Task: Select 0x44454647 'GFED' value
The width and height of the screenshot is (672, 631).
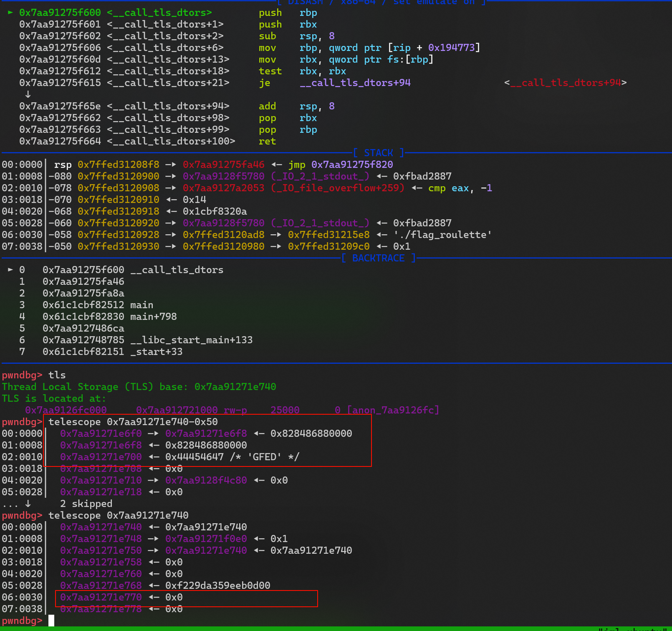Action: coord(232,457)
